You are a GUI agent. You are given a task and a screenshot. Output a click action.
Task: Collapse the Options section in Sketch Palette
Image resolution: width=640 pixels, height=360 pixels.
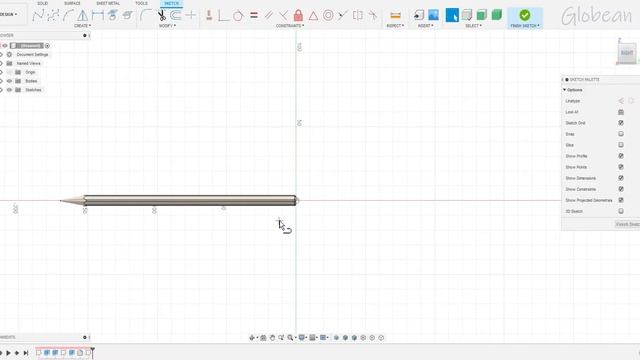pyautogui.click(x=564, y=90)
